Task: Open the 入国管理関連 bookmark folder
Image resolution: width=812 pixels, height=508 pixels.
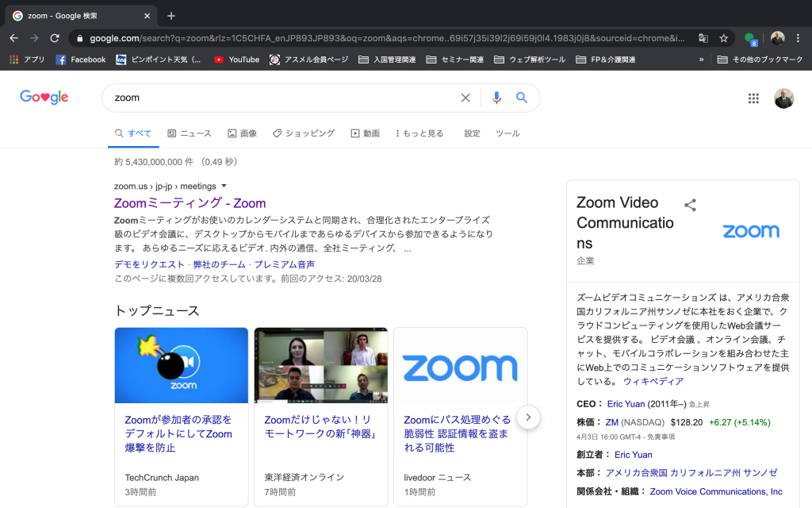Action: [387, 60]
